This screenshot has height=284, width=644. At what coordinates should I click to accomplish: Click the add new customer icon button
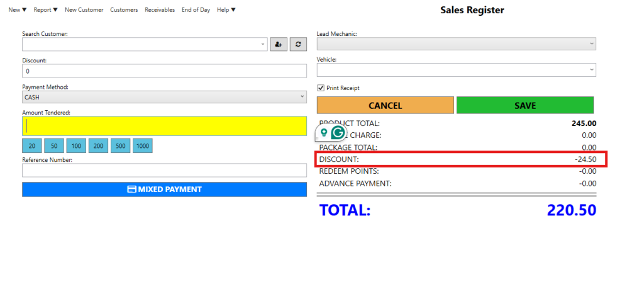(279, 44)
